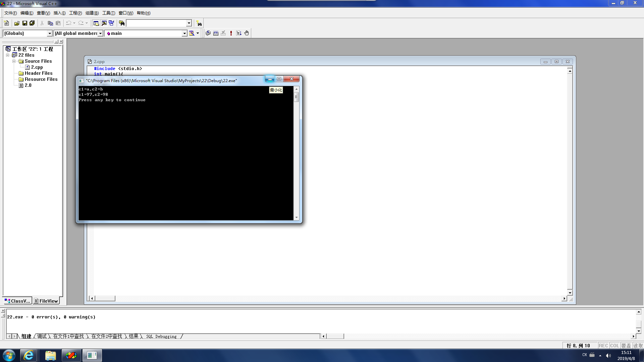
Task: Toggle the Window List toolbar button
Action: (x=111, y=23)
